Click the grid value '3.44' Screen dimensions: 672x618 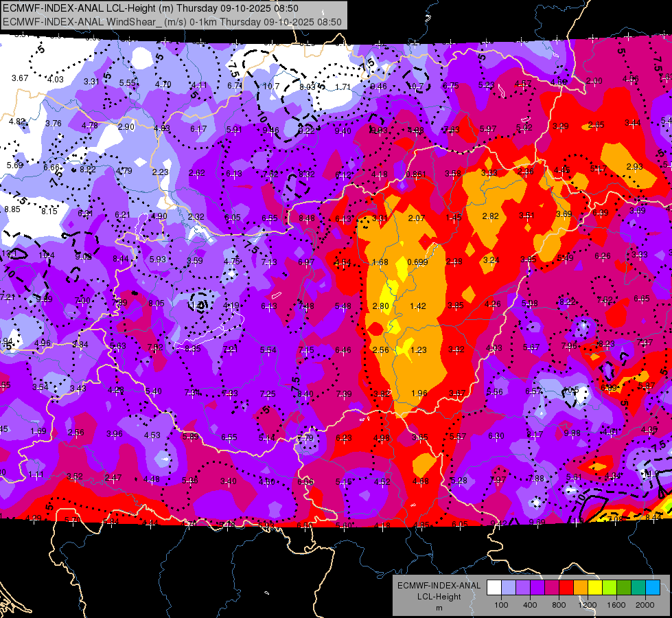[633, 123]
